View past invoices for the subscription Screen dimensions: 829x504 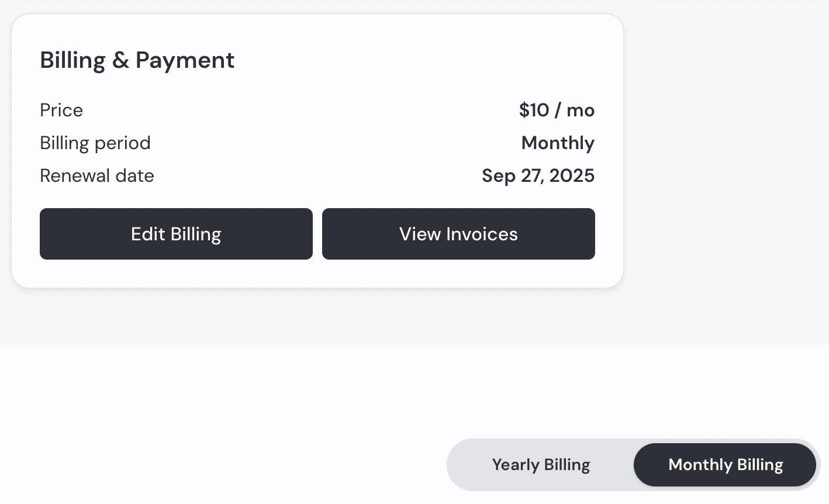click(x=458, y=234)
